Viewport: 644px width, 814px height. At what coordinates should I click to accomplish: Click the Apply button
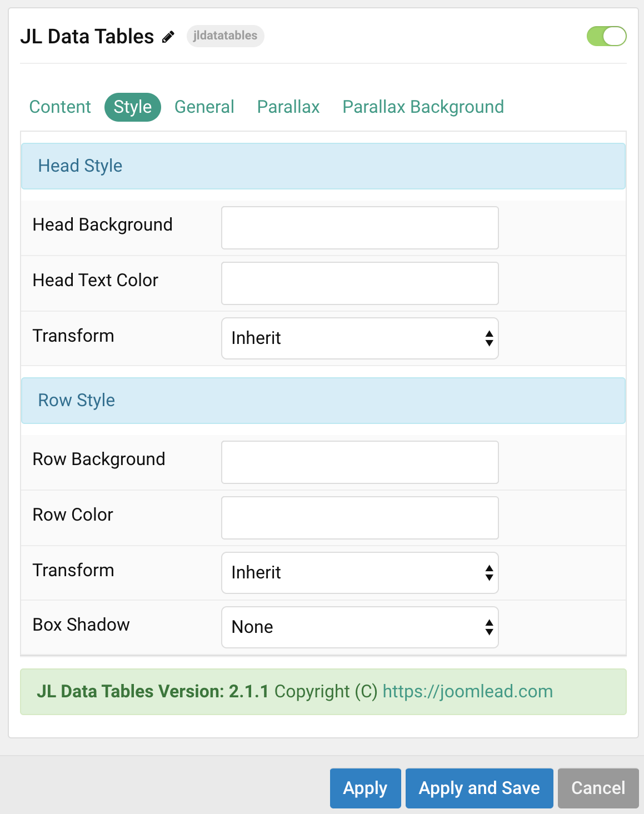click(x=365, y=788)
